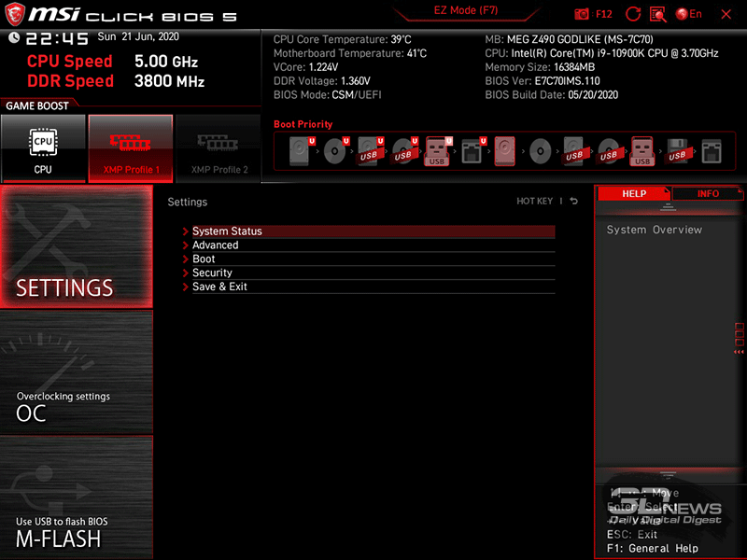Click the DDR Speed value "3800 MHz"
Screen dimensions: 747x560
click(169, 81)
